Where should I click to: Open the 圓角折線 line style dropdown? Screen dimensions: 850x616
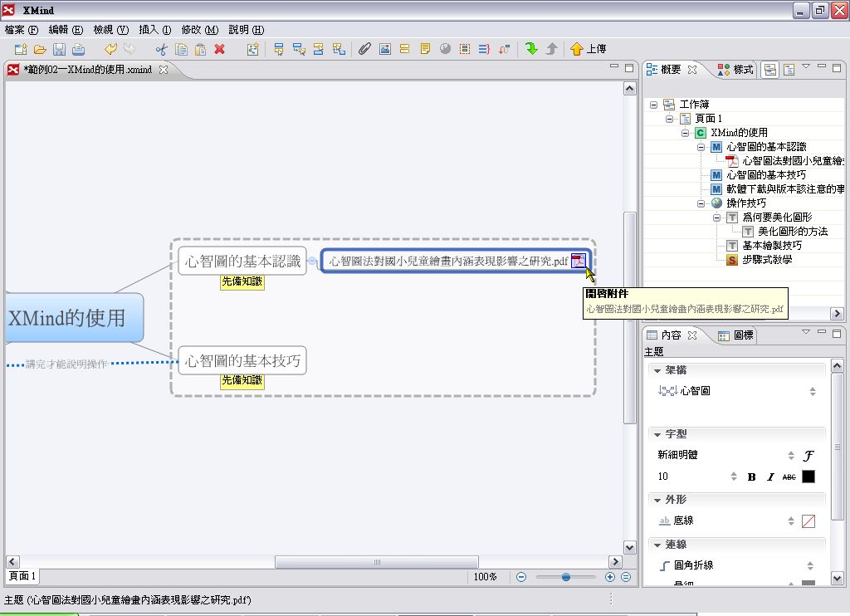[810, 566]
